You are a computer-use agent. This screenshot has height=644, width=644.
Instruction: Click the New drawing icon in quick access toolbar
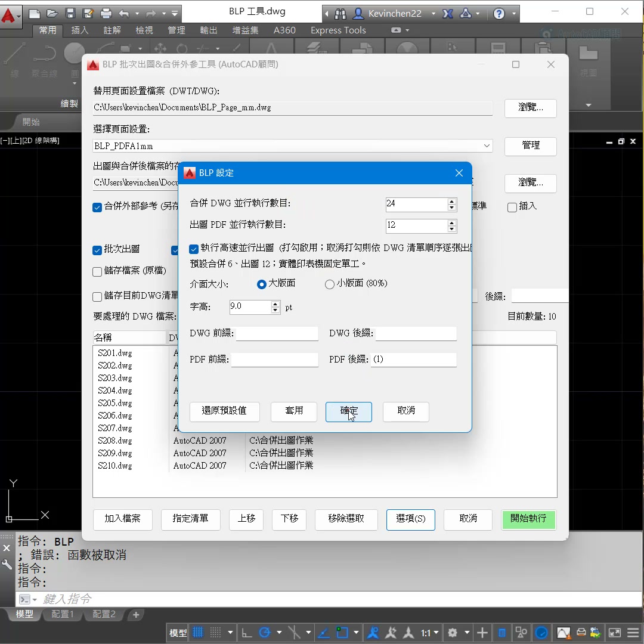point(35,14)
